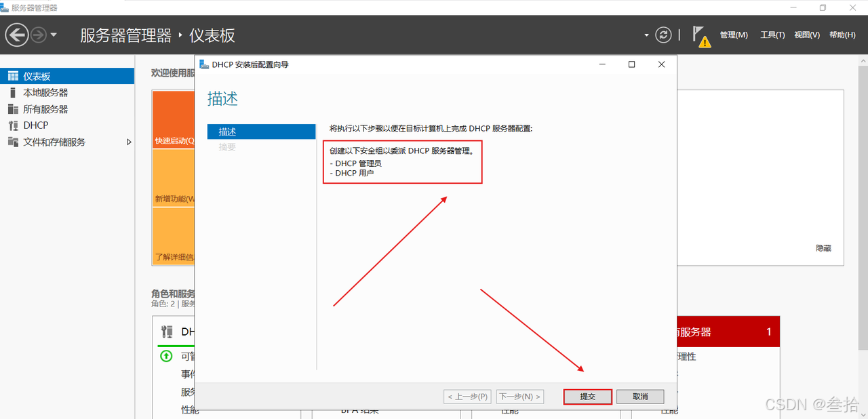Open the small dropdown arrow left of the refresh icon
Viewport: 868px width, 419px height.
click(x=646, y=35)
